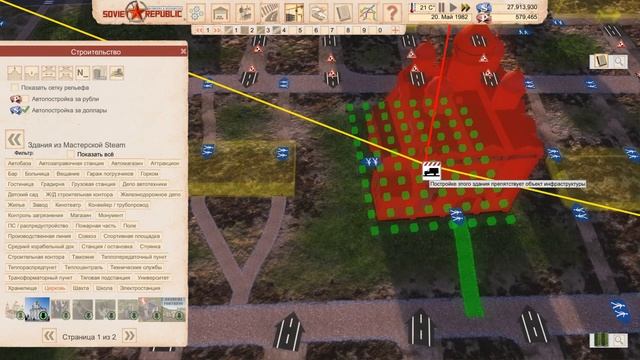Viewport: 640px width, 360px height.
Task: Open the book statistics toolbar icon
Action: [343, 13]
